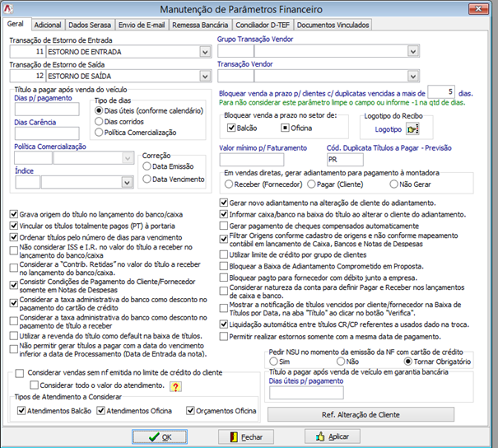Click the Fechar button
498x448 pixels.
coord(246,436)
